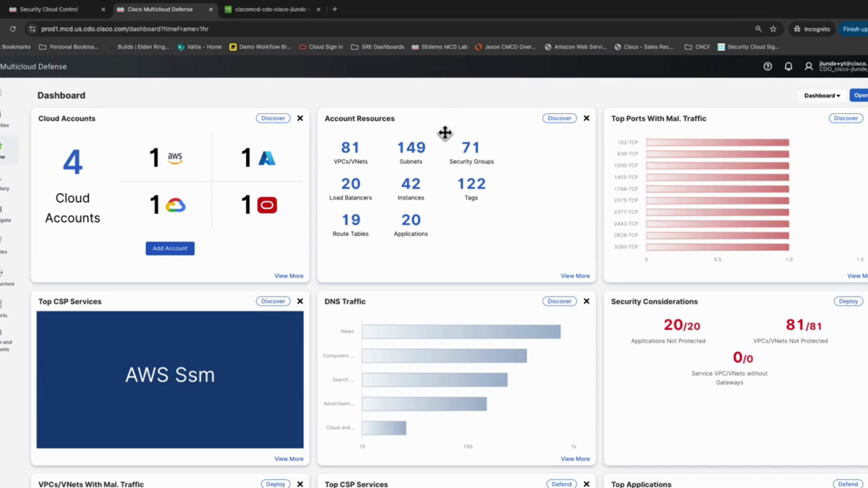Click View More in DNS Traffic card
The image size is (868, 488).
point(575,459)
